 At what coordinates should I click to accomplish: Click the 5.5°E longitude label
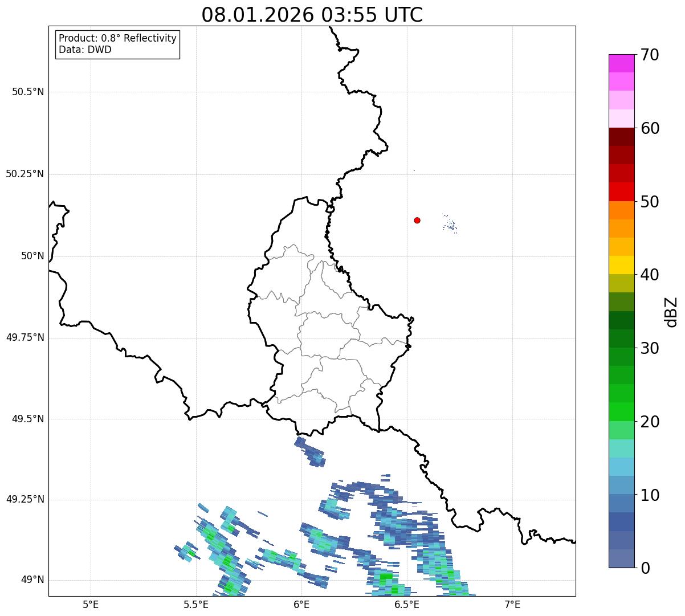pyautogui.click(x=196, y=604)
